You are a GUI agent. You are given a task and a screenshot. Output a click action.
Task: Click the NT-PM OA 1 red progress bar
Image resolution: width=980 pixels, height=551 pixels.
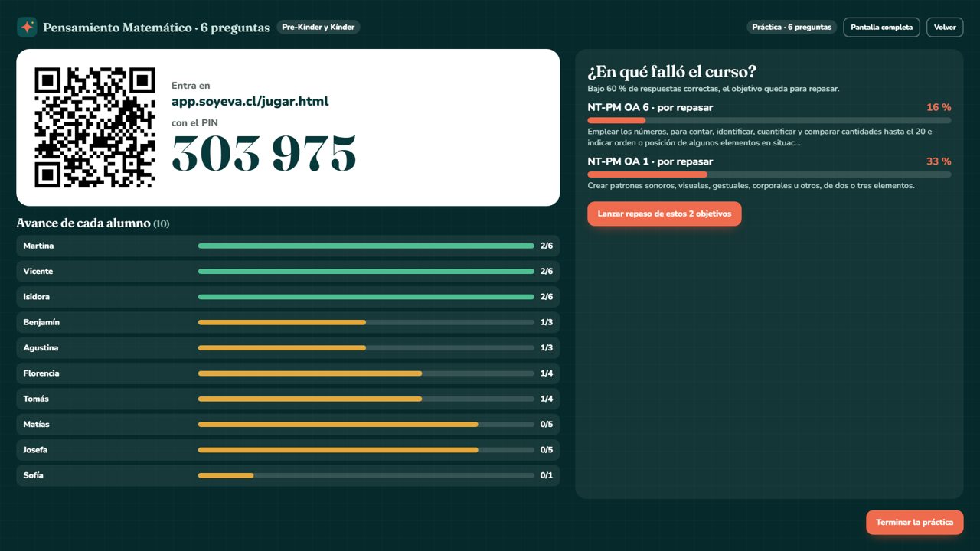[x=647, y=174]
